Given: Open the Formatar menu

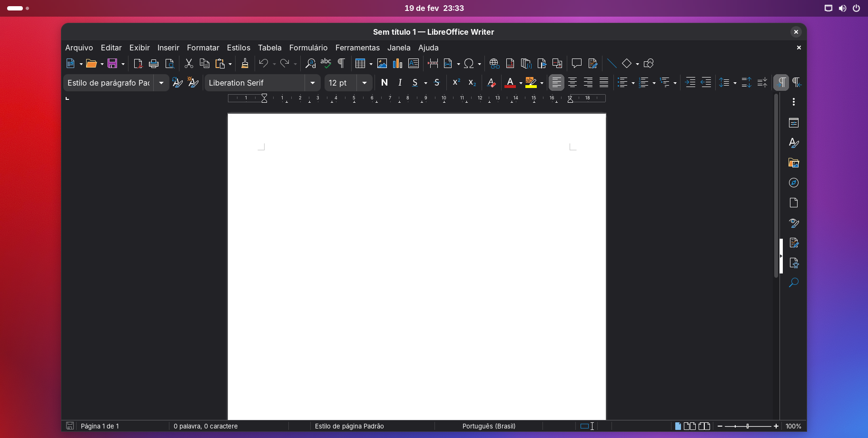Looking at the screenshot, I should pos(203,48).
